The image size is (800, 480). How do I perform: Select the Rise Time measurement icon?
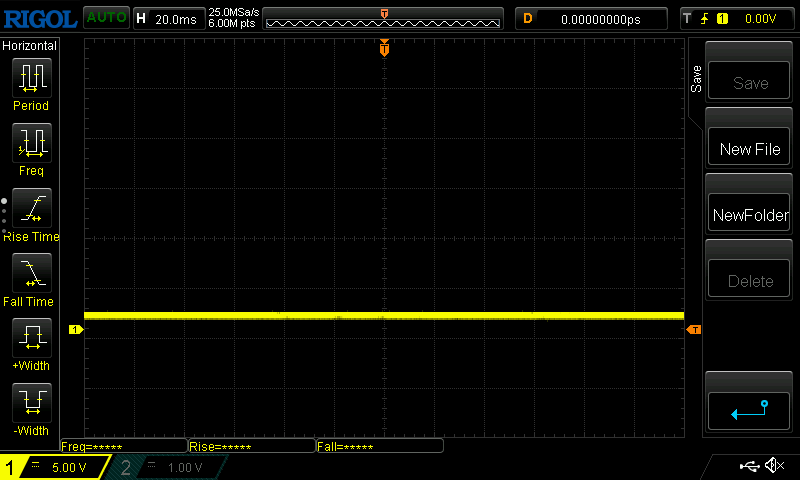[x=32, y=208]
